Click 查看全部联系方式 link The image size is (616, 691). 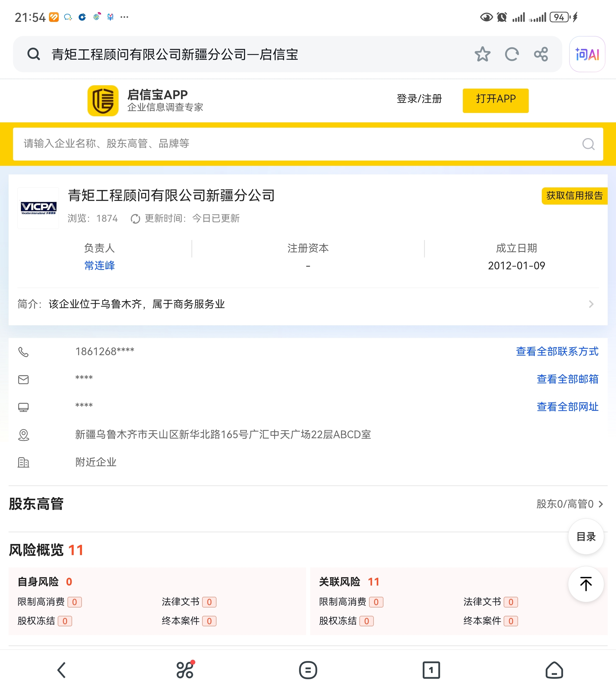click(x=557, y=351)
